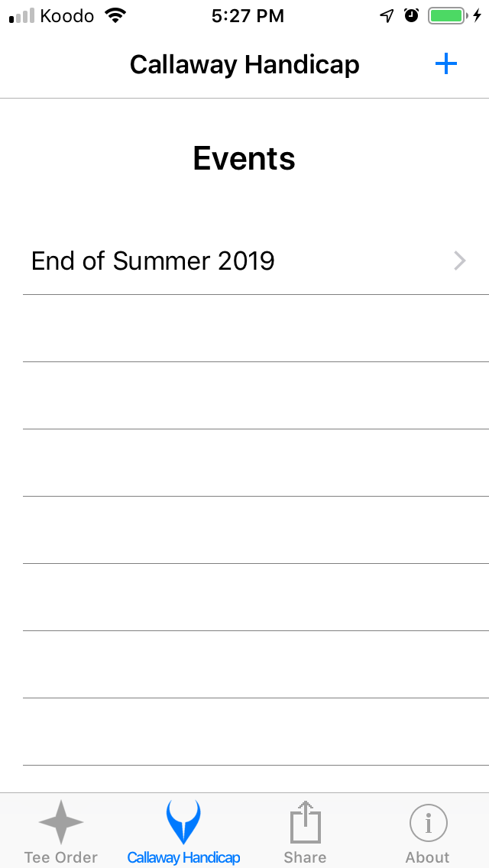The image size is (489, 868).
Task: Tap the About info icon
Action: [x=427, y=821]
